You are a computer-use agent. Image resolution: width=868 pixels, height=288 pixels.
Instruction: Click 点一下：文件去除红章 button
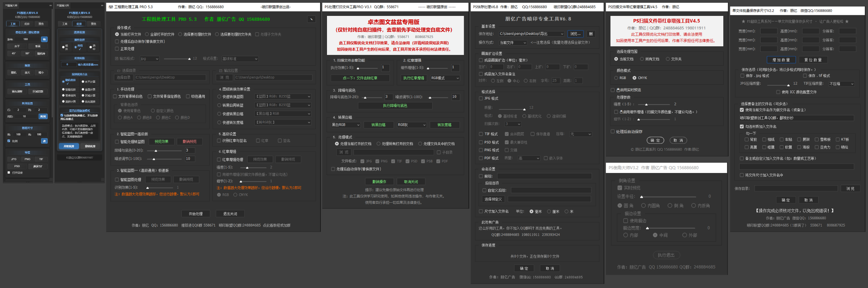tap(360, 78)
